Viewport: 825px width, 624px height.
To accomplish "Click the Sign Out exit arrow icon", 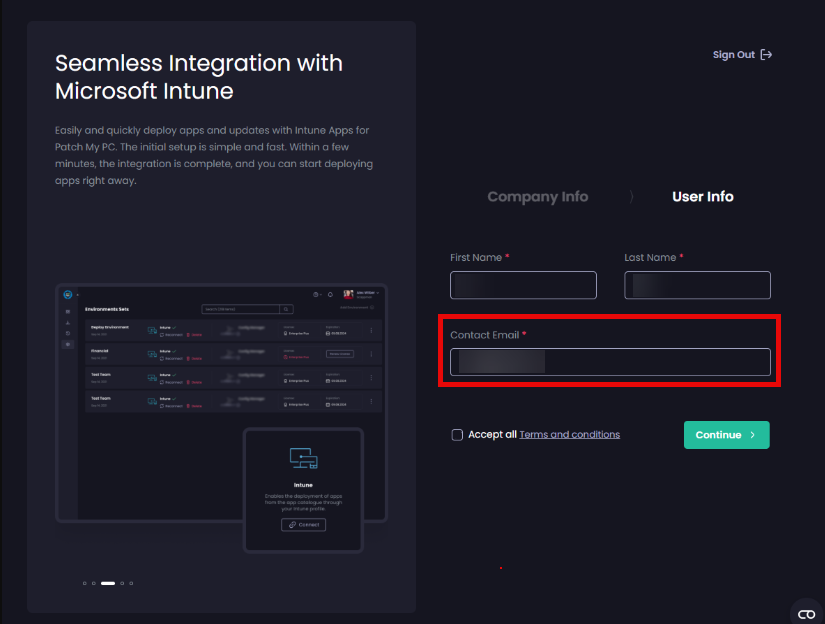I will (766, 55).
